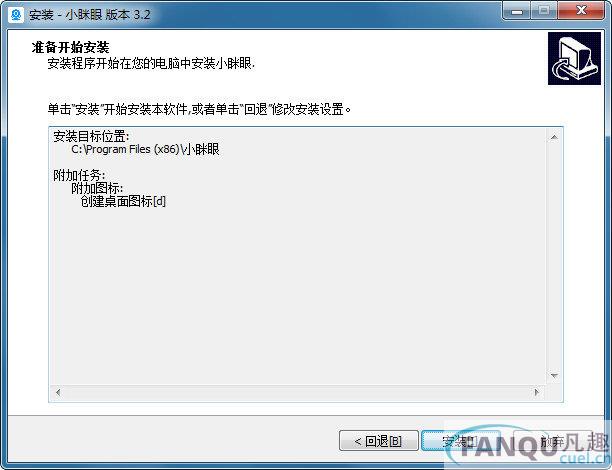
Task: Click the vertical scrollbar down arrow
Action: pyautogui.click(x=554, y=376)
